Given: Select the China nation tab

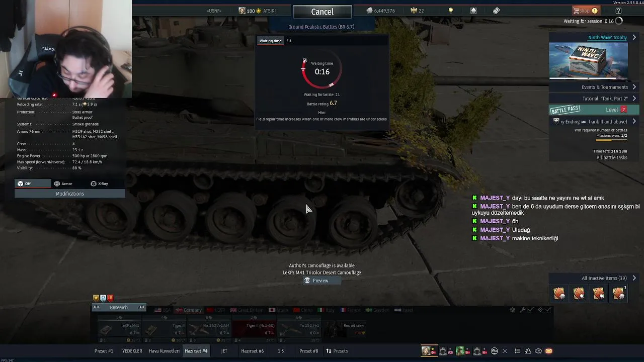Looking at the screenshot, I should point(302,310).
